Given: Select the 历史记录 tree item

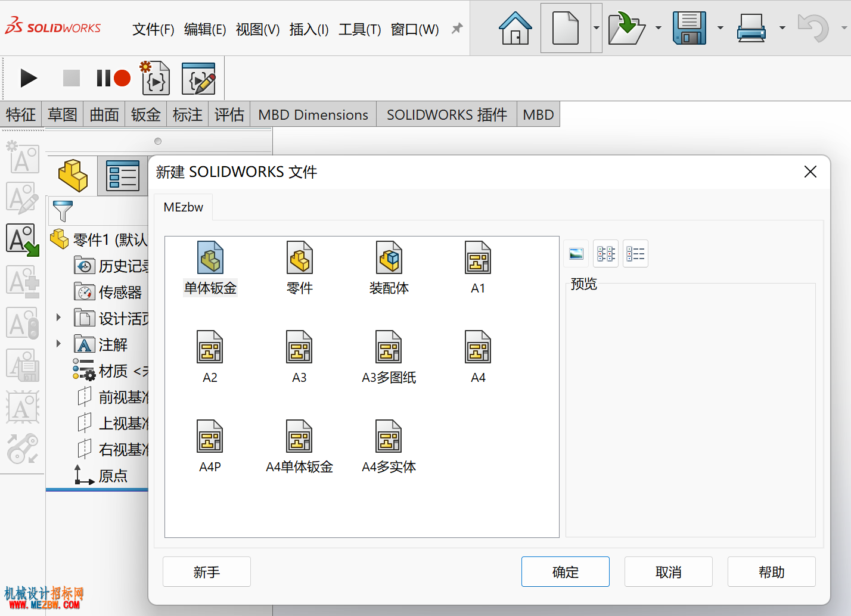Looking at the screenshot, I should point(111,266).
